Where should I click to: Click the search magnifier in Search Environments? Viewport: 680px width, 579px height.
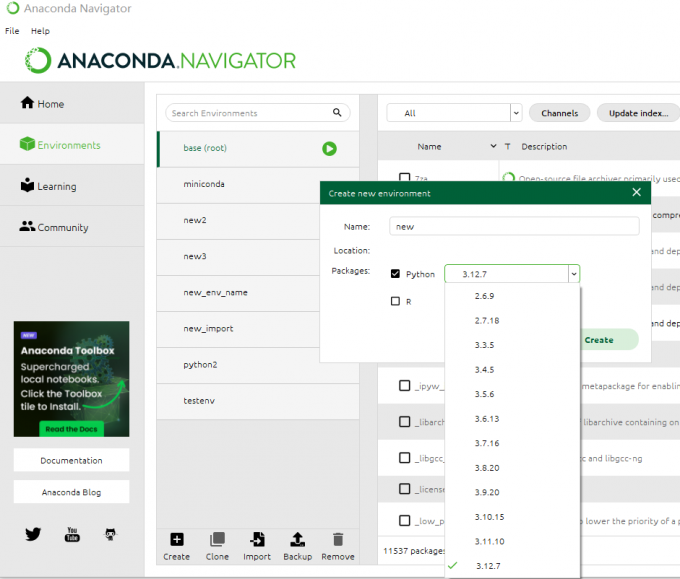click(337, 113)
